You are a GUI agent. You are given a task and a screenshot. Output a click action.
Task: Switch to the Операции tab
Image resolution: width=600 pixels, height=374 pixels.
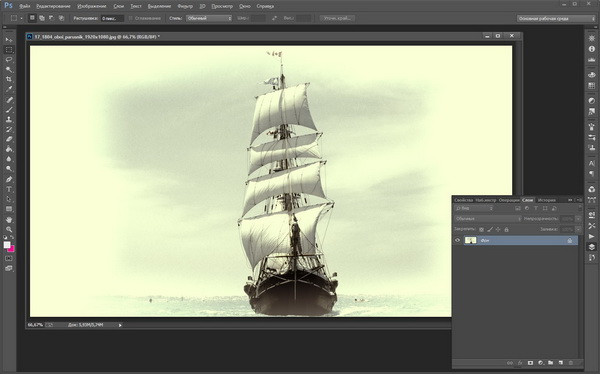click(509, 200)
